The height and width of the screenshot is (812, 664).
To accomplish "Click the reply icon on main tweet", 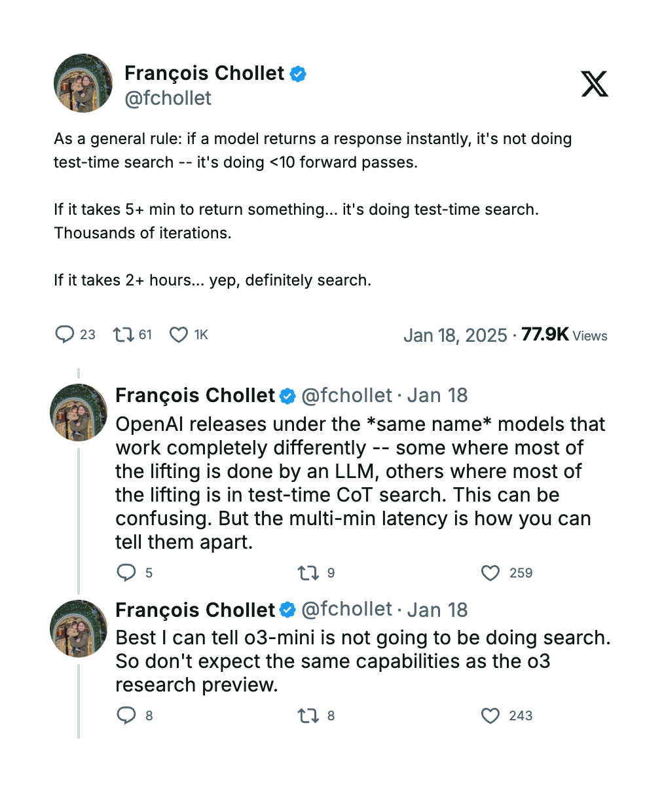I will (64, 335).
